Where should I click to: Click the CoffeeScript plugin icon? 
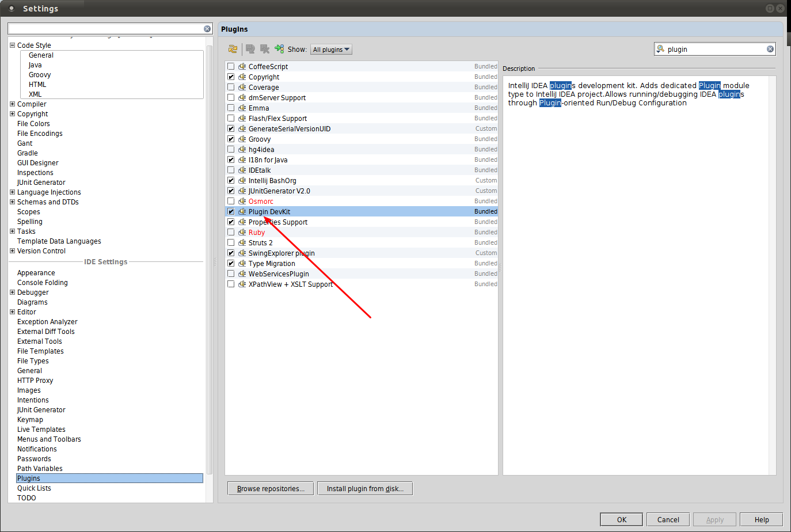tap(242, 67)
